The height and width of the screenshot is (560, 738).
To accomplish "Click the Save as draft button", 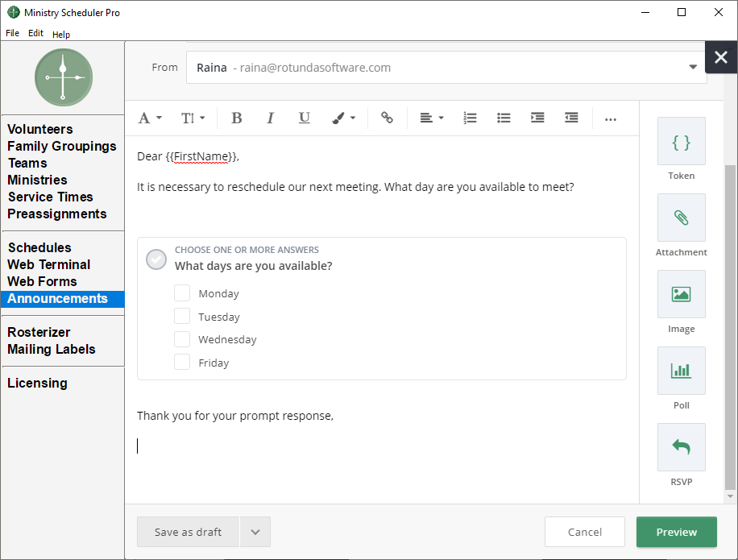I will 188,532.
